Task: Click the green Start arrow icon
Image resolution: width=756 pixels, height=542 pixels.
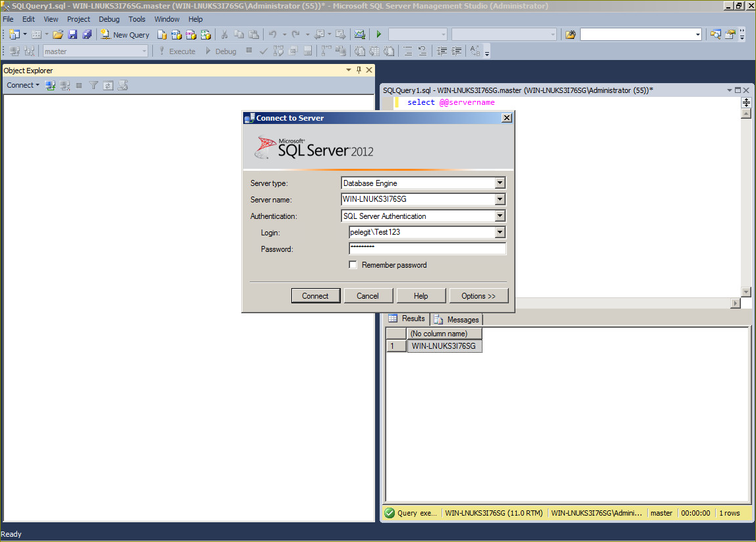Action: pyautogui.click(x=379, y=35)
